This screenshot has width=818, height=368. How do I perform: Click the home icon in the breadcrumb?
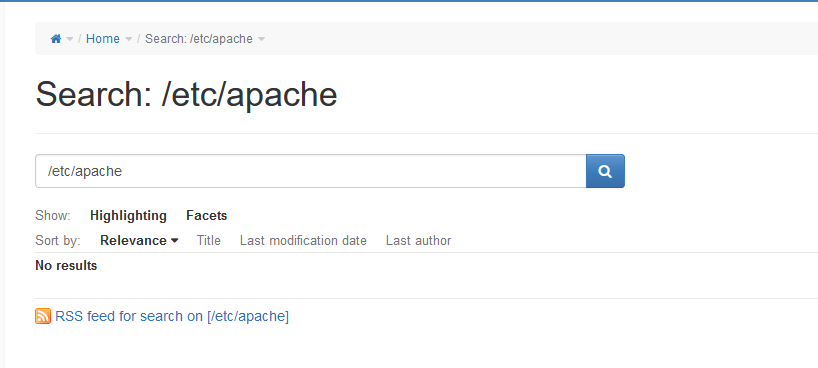(x=56, y=39)
